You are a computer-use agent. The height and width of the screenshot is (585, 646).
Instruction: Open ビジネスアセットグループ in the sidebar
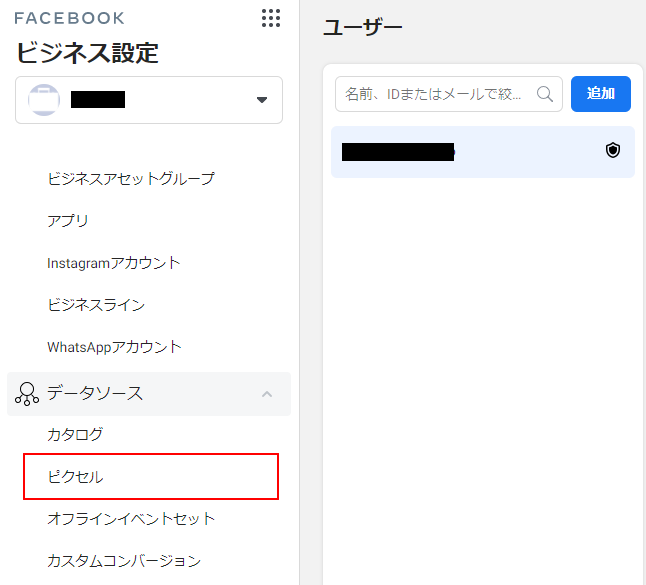point(131,179)
